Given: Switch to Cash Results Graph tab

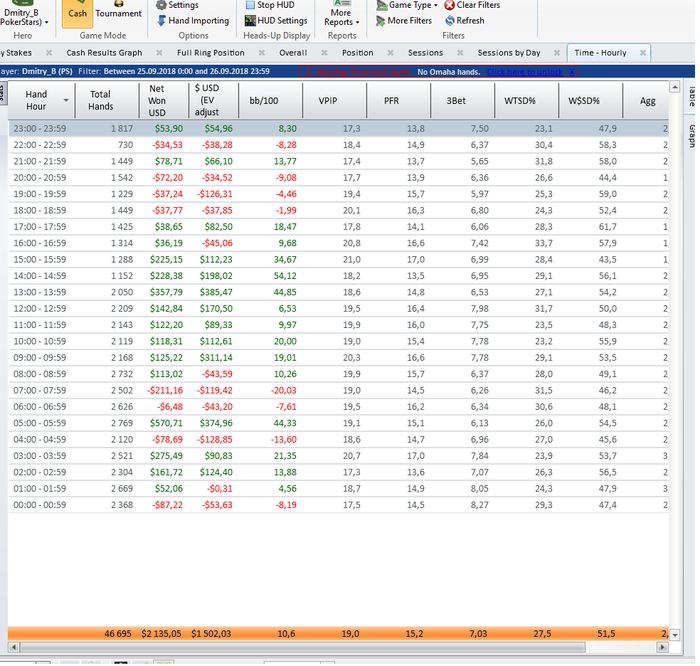Looking at the screenshot, I should (104, 52).
